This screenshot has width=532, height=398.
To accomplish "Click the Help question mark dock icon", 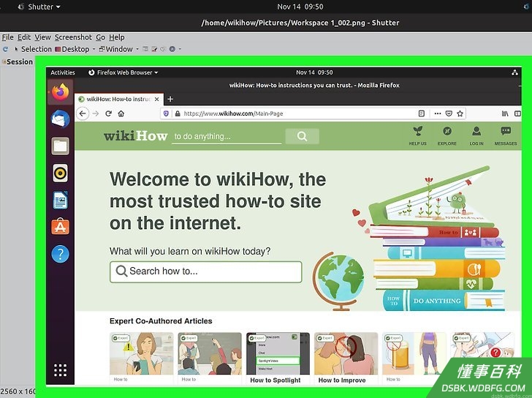I will point(61,254).
